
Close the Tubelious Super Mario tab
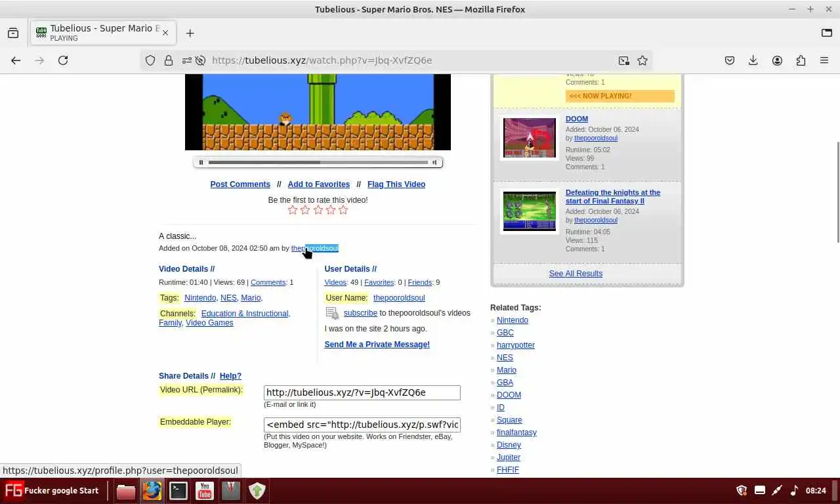[x=165, y=33]
